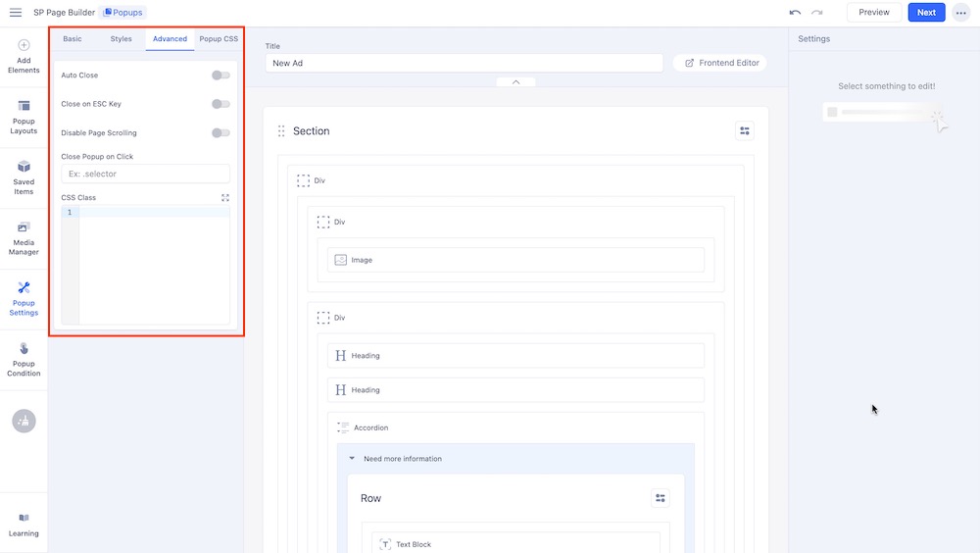Toggle Close on ESC Key
This screenshot has height=553, width=980.
(220, 104)
